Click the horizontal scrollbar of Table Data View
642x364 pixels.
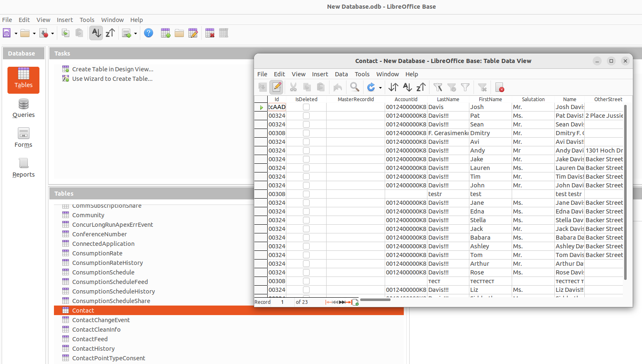[x=375, y=300]
